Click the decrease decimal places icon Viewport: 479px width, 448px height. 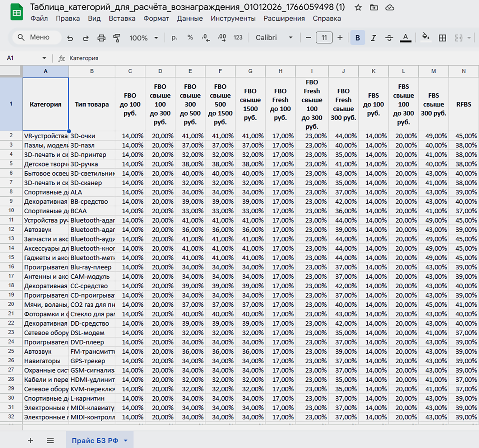click(206, 38)
